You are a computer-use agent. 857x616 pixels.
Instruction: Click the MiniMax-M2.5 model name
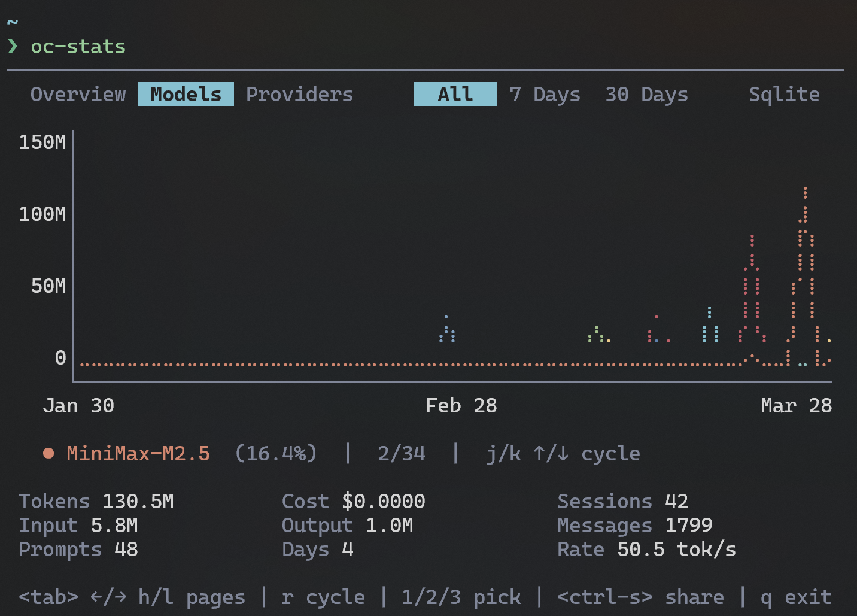[x=138, y=454]
